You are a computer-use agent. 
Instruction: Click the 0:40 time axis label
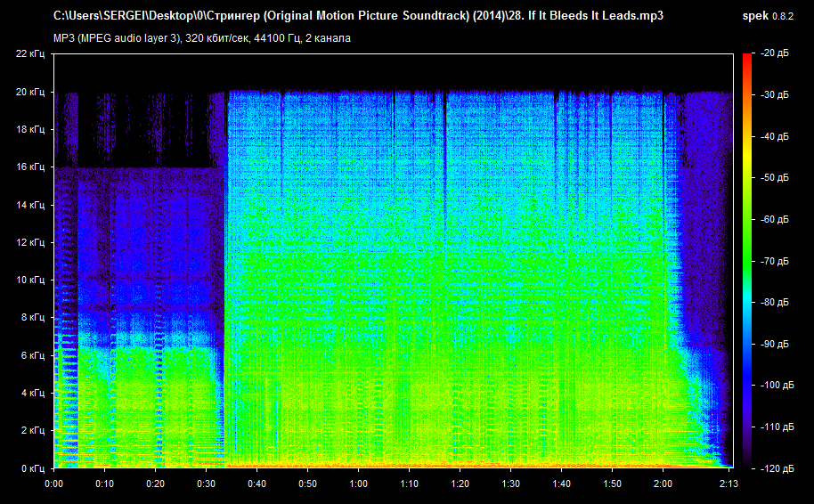click(256, 484)
